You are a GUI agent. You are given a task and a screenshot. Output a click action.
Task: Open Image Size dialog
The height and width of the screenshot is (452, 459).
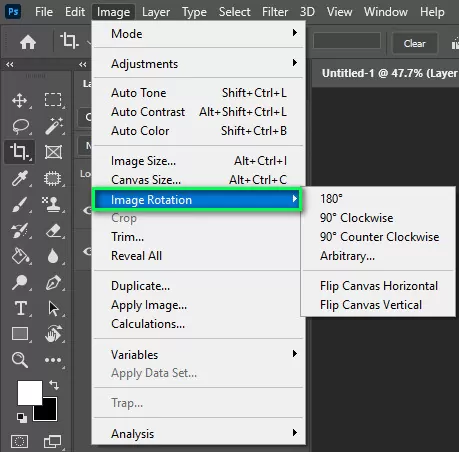199,161
